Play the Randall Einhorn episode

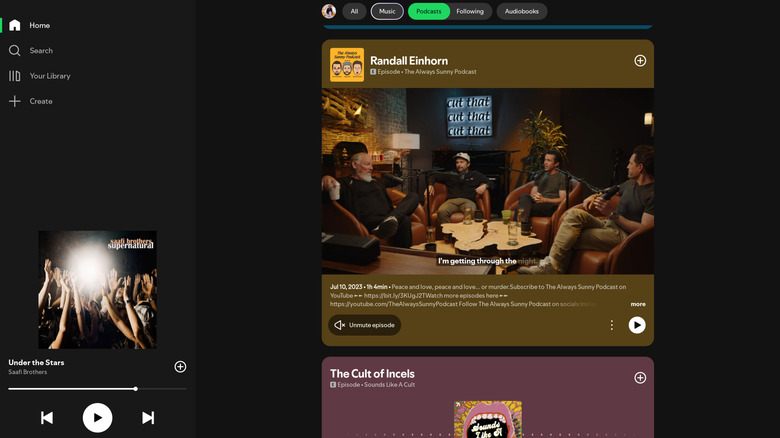pyautogui.click(x=637, y=325)
